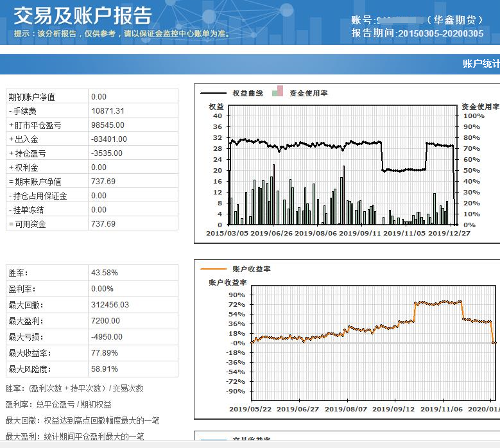
Task: Click the orange 账户收益率 legend line
Action: tap(213, 269)
